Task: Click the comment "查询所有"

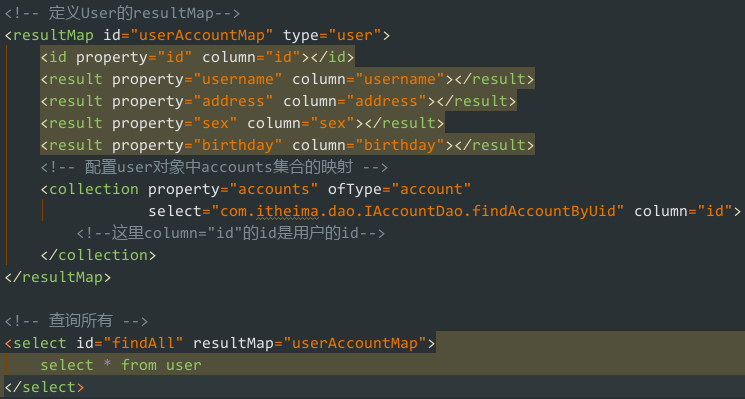Action: [80, 321]
